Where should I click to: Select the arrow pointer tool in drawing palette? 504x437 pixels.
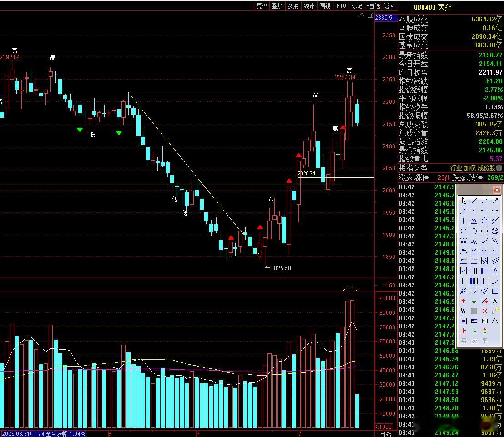point(464,201)
